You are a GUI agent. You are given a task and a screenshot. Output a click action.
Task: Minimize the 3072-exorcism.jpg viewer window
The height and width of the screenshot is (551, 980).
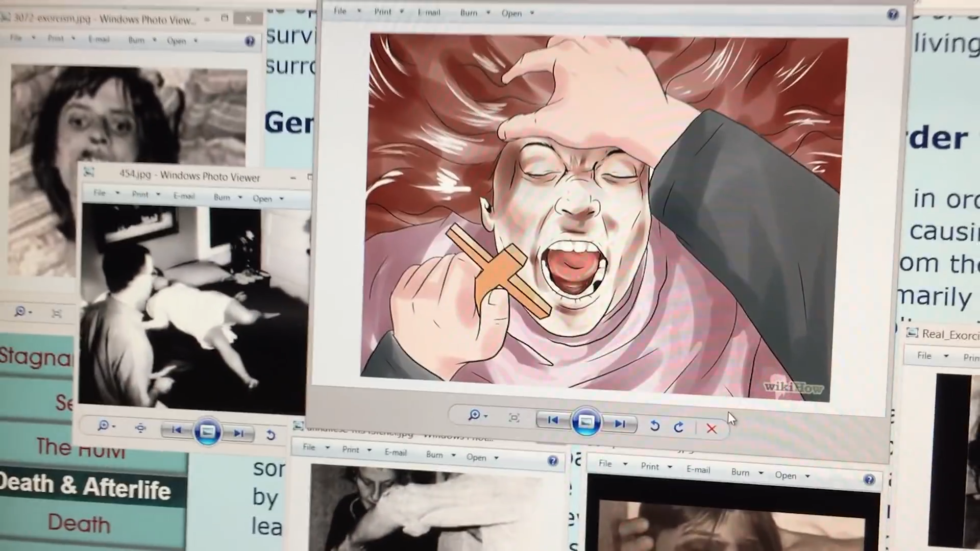click(x=207, y=19)
